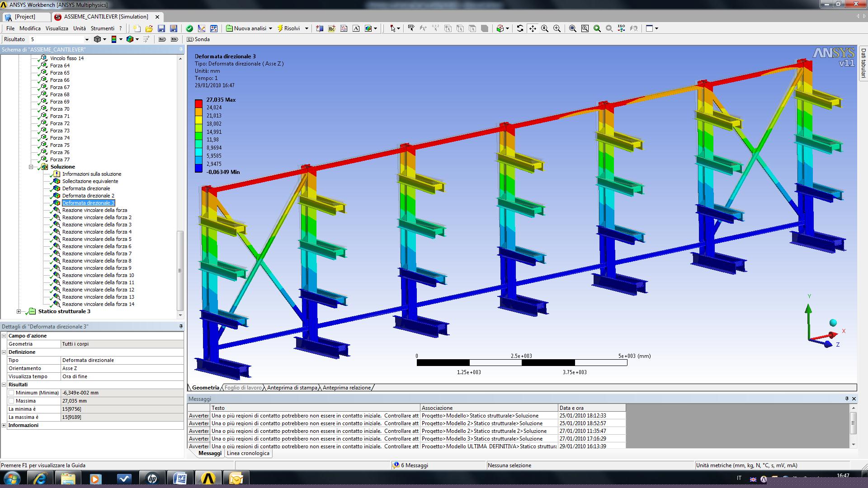
Task: Pin the Dettagli panel
Action: tap(181, 326)
